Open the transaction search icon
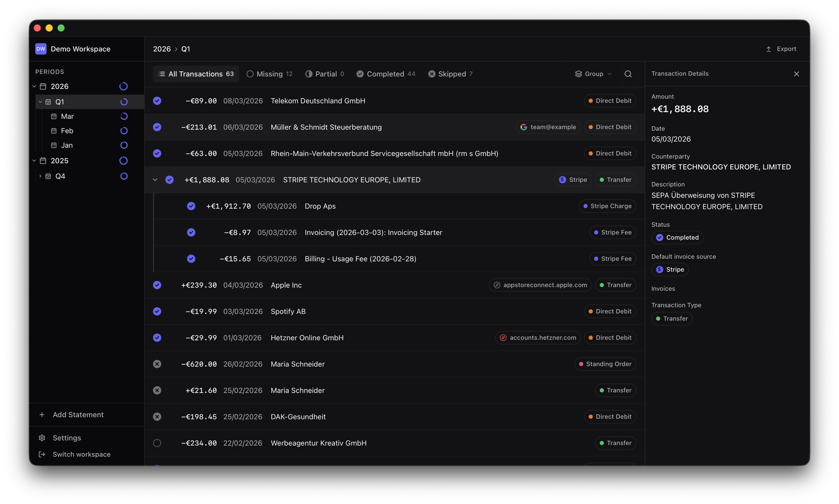Image resolution: width=839 pixels, height=504 pixels. coord(628,74)
